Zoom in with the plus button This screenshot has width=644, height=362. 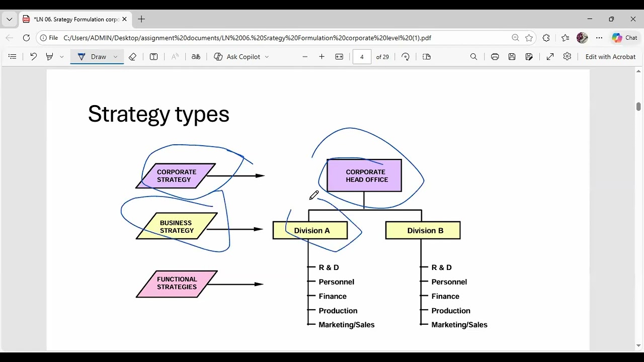(322, 57)
